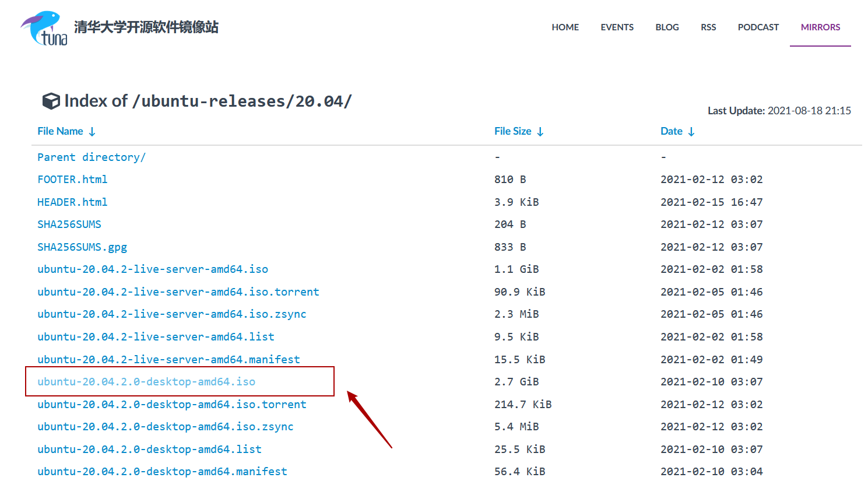Open FOOTER.html file
The height and width of the screenshot is (495, 868).
click(x=72, y=180)
